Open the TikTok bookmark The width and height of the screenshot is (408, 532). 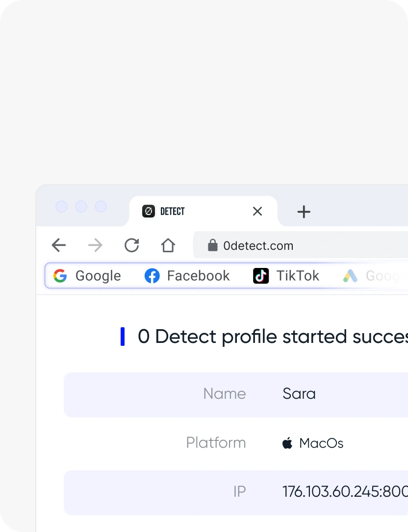286,276
